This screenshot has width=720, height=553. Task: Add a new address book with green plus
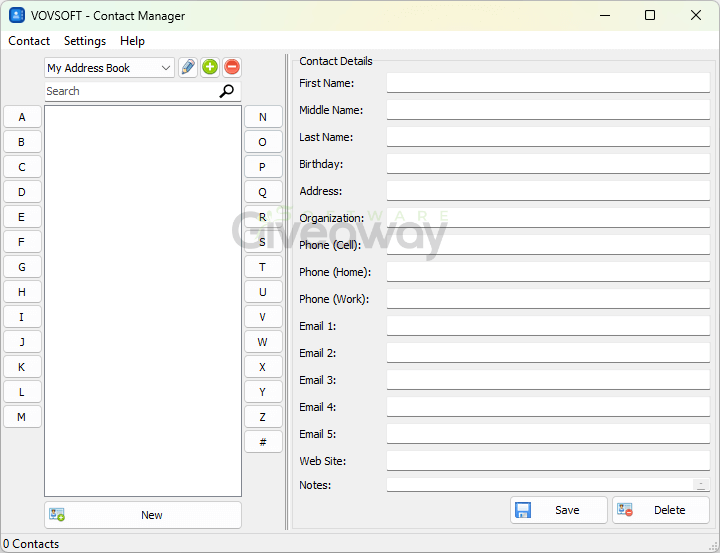click(210, 68)
